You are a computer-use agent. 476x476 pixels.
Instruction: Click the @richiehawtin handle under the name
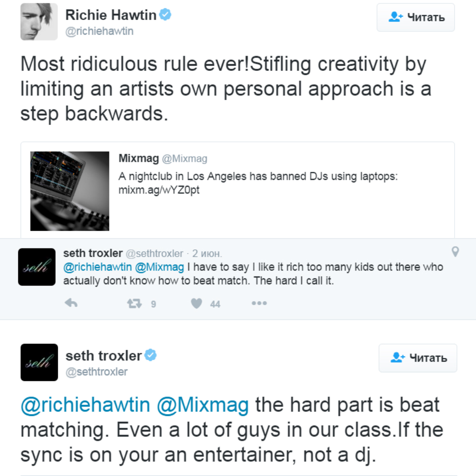tap(99, 31)
